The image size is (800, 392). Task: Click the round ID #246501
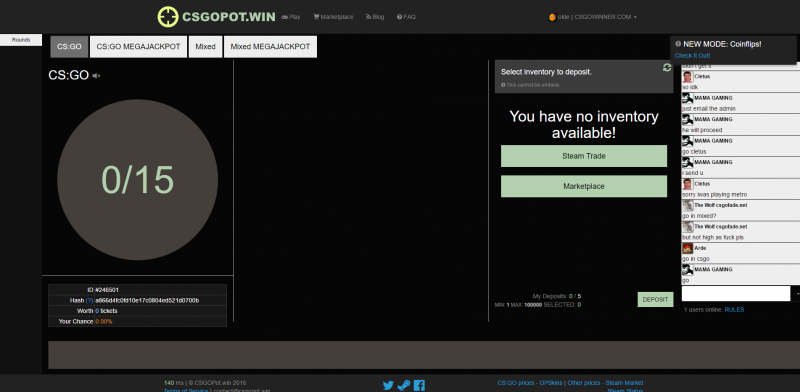pos(107,290)
